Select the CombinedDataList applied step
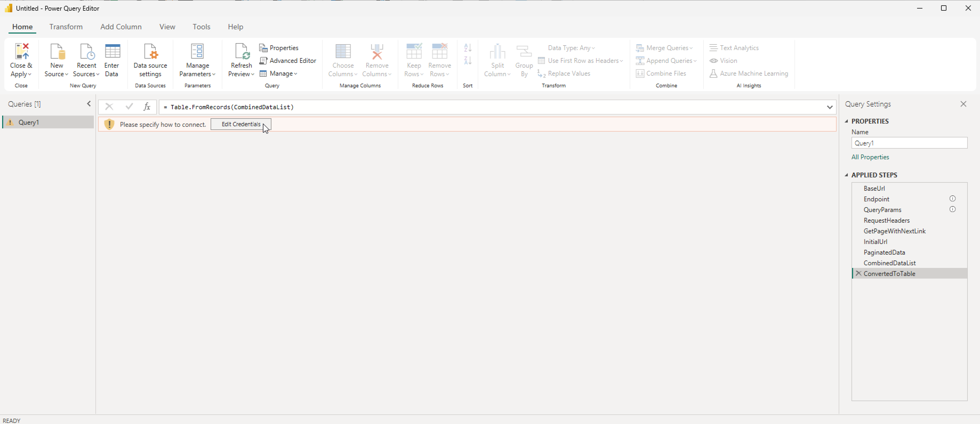Screen dimensions: 980x424 coord(909,263)
